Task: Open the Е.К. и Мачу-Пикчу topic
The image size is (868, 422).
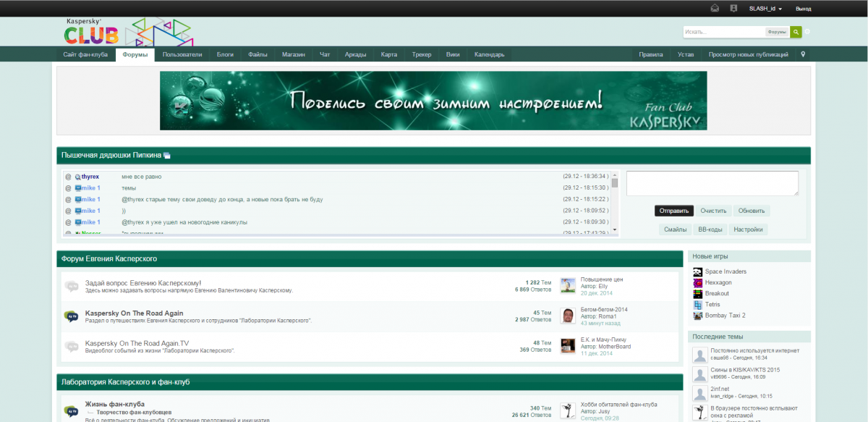Action: 603,339
